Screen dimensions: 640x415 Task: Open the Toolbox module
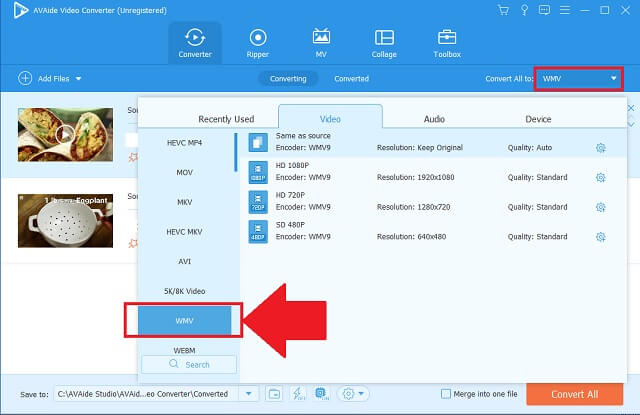pos(447,43)
